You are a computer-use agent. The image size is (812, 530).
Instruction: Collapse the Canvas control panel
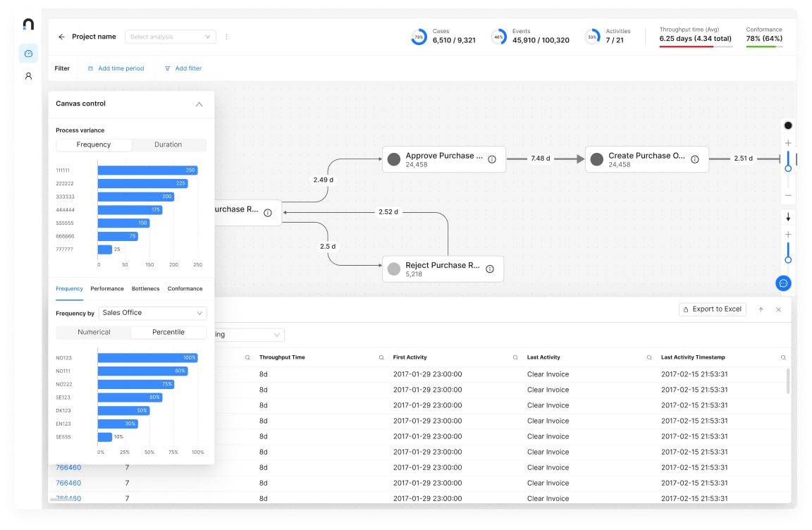pyautogui.click(x=199, y=104)
